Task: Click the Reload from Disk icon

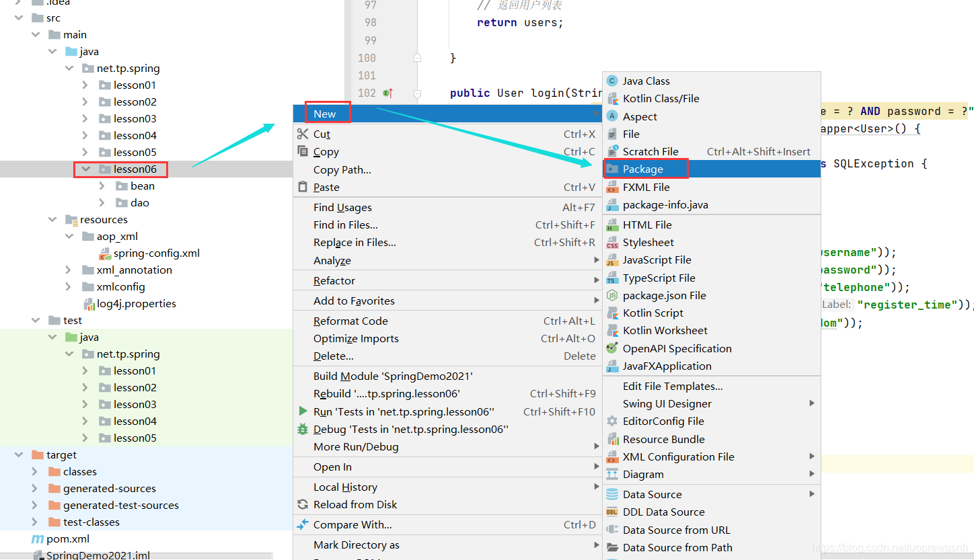Action: click(x=303, y=504)
